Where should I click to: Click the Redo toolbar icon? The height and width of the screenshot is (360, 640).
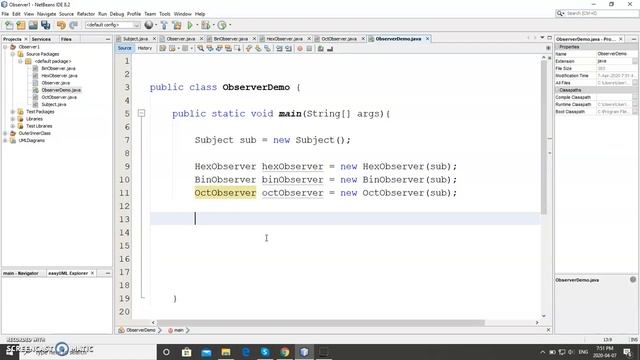(73, 25)
